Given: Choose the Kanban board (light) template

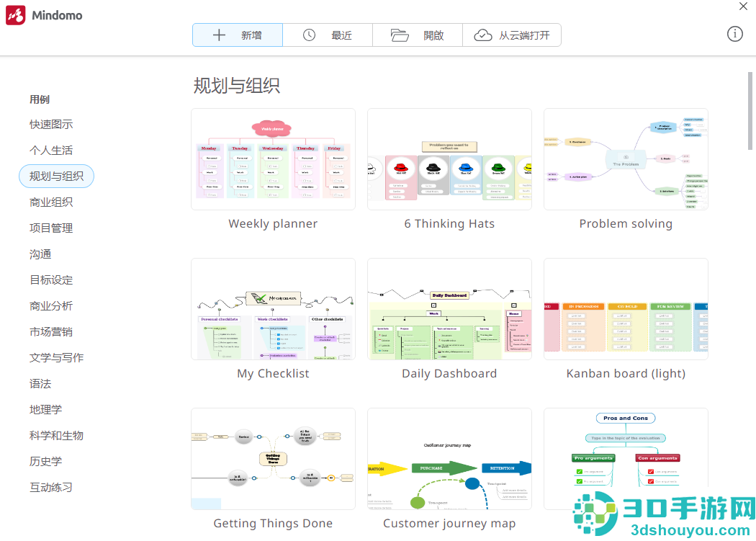Looking at the screenshot, I should click(x=626, y=309).
